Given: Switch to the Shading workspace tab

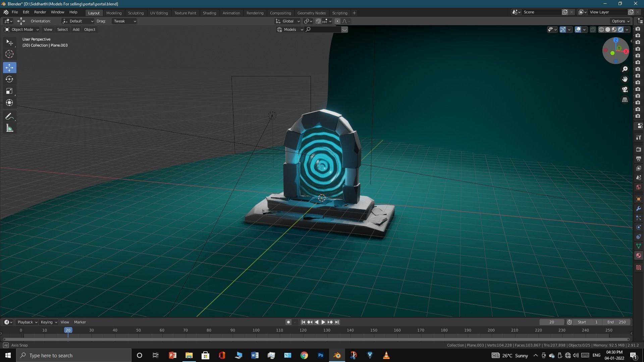Looking at the screenshot, I should (x=209, y=13).
